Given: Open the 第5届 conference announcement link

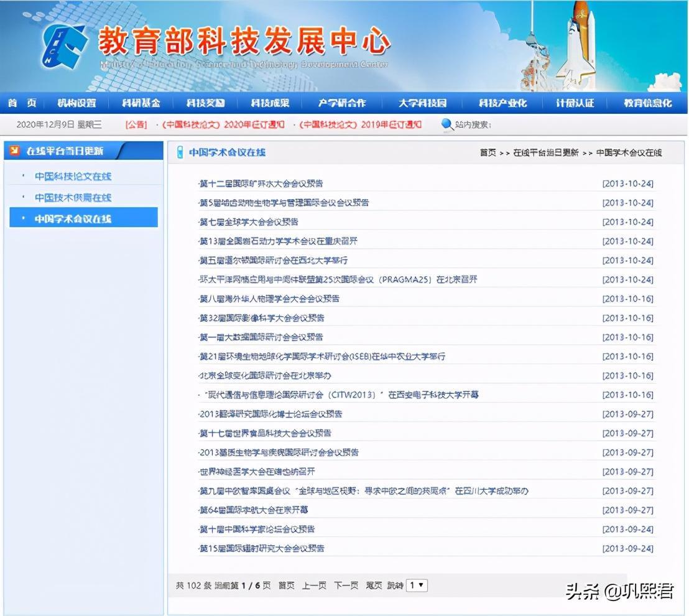Looking at the screenshot, I should click(284, 203).
